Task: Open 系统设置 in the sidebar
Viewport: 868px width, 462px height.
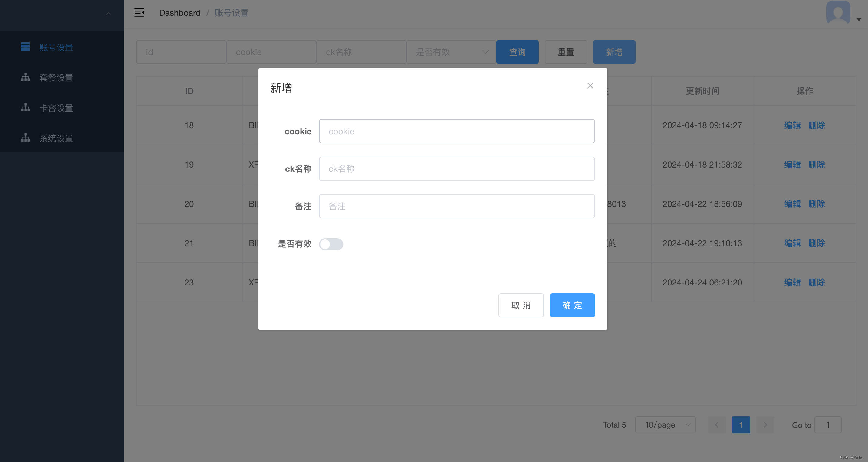Action: [62, 138]
